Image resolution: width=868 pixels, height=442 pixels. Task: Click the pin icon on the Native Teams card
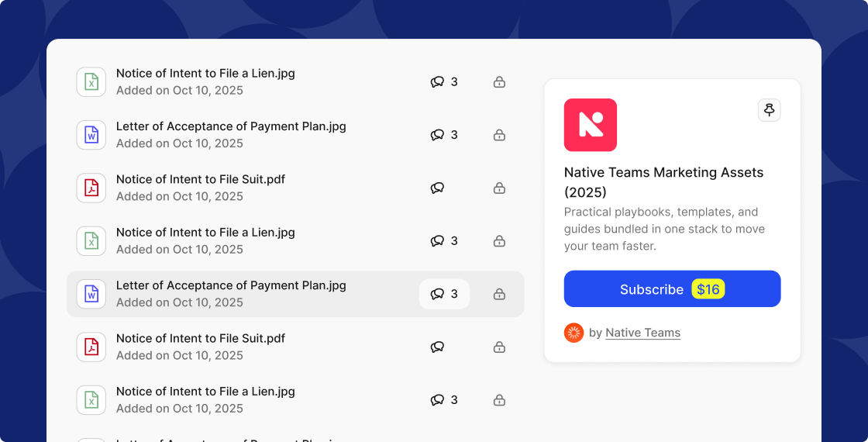click(x=769, y=110)
